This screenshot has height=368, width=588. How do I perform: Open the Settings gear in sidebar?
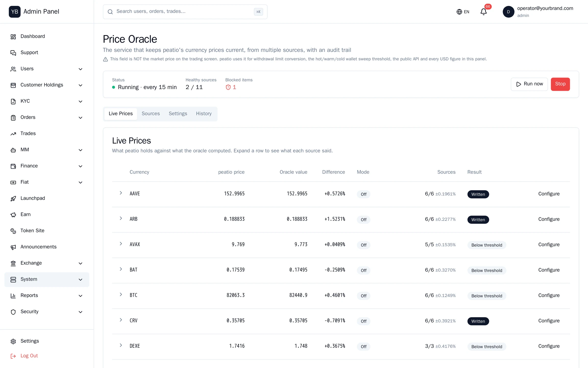pyautogui.click(x=13, y=341)
